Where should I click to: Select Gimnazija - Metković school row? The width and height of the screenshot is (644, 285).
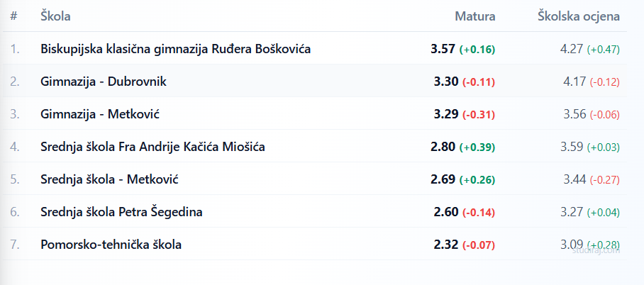point(99,114)
